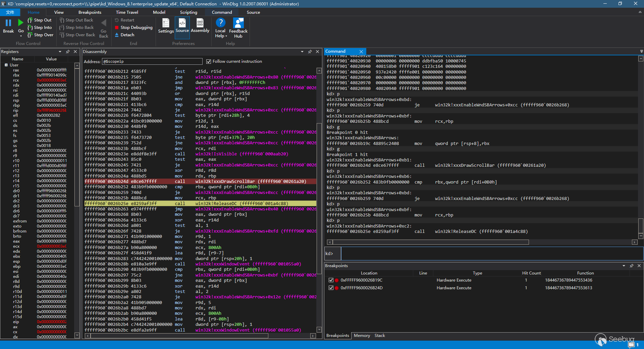Close the Registers panel
644x349 pixels.
click(75, 52)
